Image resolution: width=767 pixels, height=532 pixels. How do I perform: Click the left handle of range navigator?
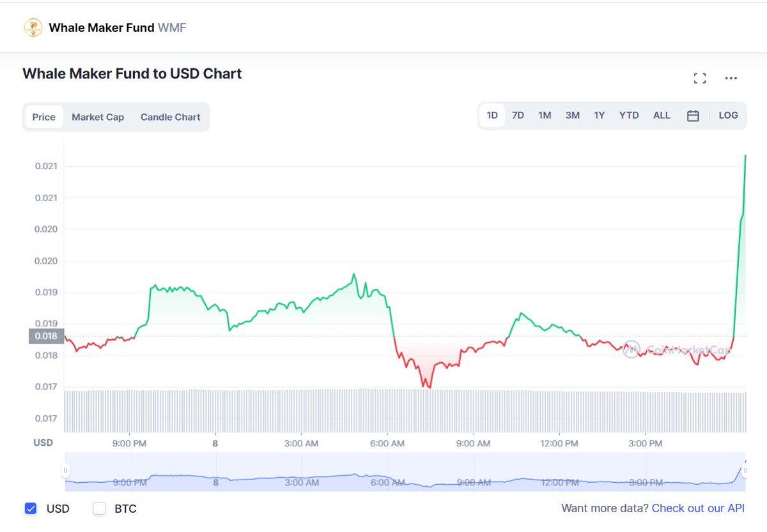pyautogui.click(x=65, y=471)
